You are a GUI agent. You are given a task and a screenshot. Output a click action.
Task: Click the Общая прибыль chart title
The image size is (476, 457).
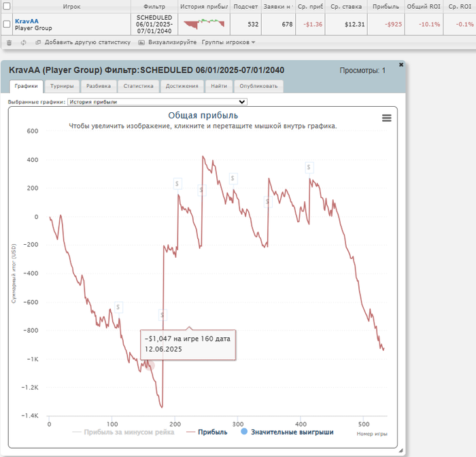[x=203, y=116]
